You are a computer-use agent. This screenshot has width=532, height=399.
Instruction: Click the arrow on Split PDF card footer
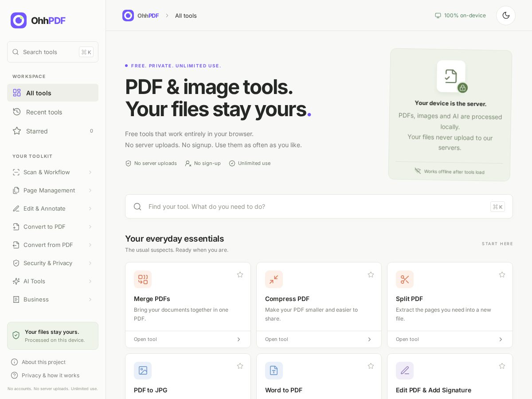click(501, 339)
